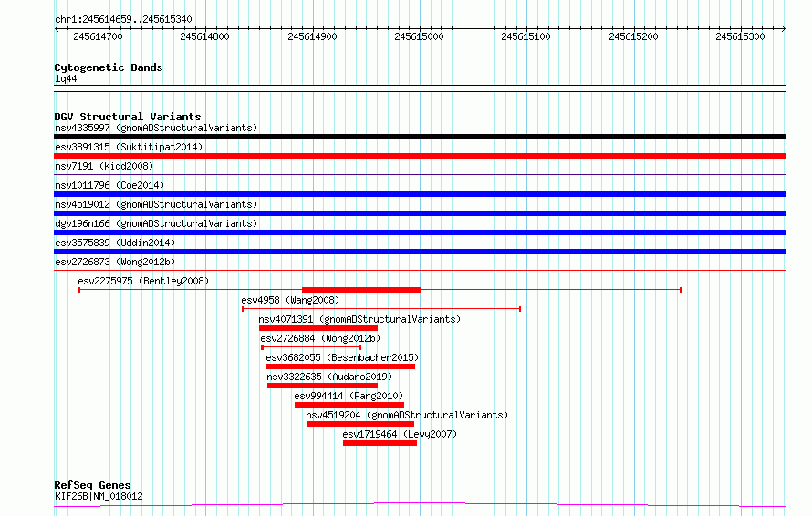Open dgv196n166 gnomAD variant label

(156, 223)
